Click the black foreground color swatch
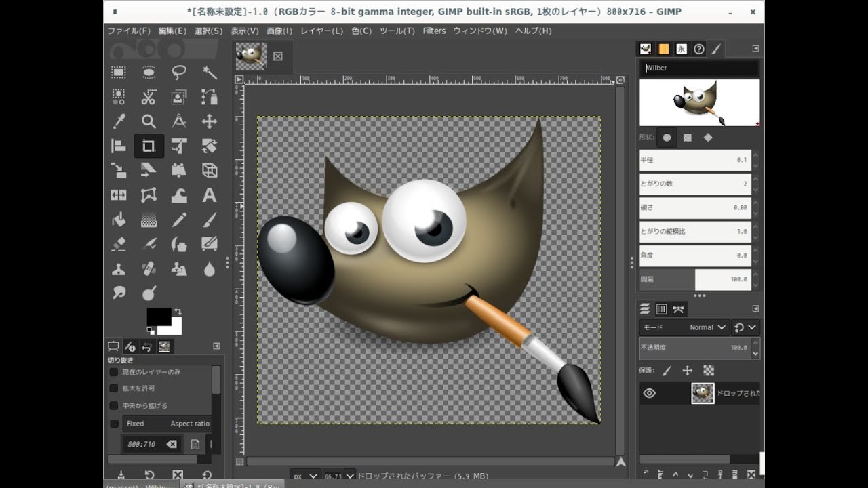 pos(158,317)
